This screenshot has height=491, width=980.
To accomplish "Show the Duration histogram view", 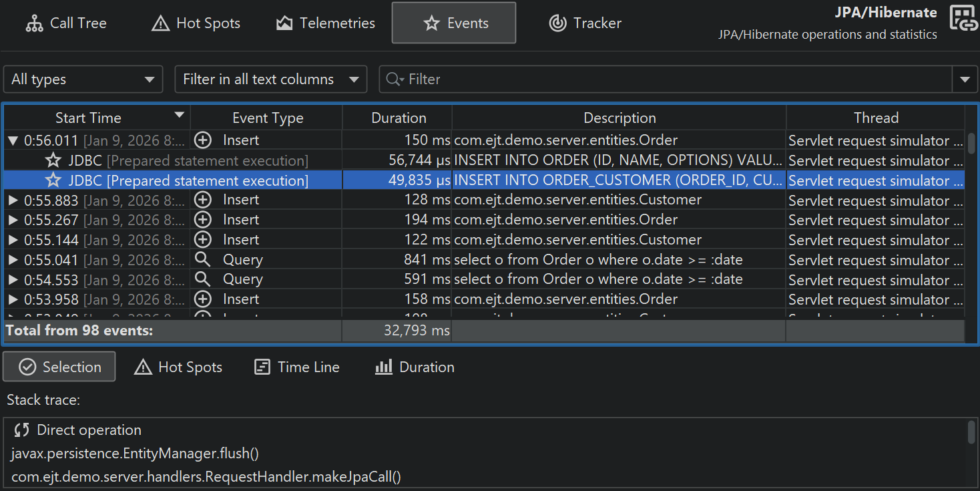I will coord(415,367).
